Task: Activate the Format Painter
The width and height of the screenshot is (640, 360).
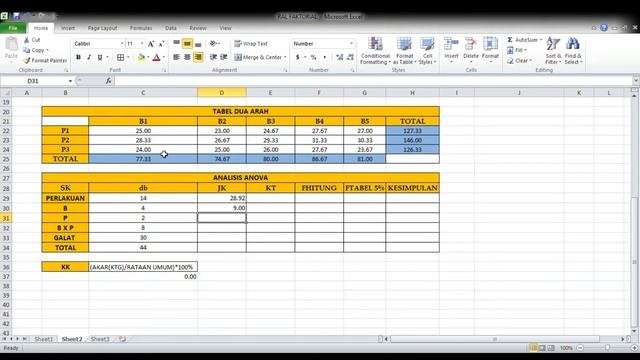Action: pos(45,60)
